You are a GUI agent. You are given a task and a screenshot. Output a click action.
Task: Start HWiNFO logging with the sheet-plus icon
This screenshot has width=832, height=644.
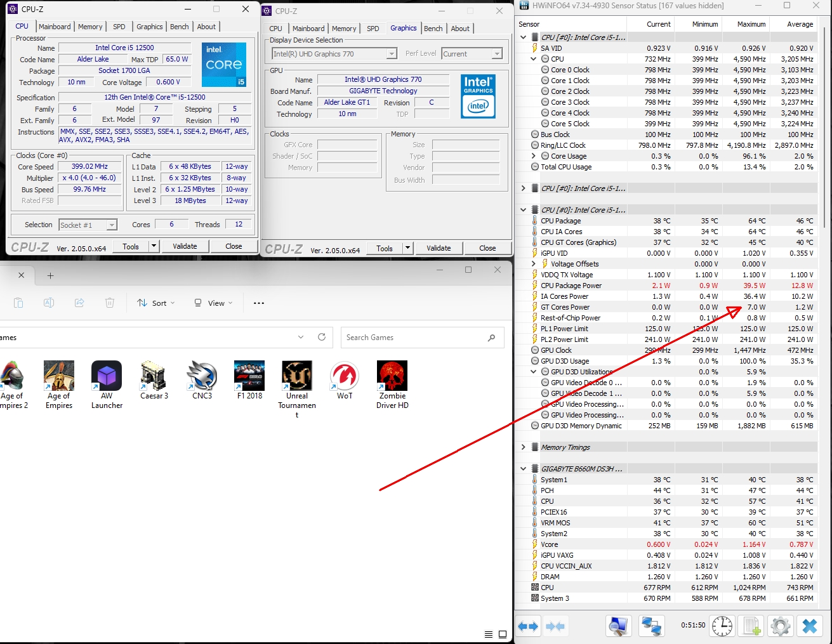[x=751, y=626]
